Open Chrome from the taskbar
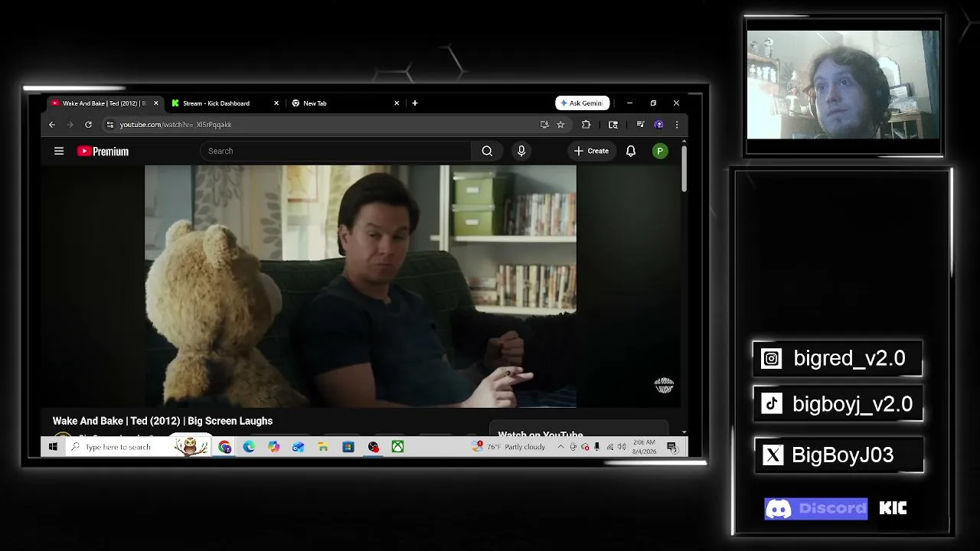Viewport: 980px width, 551px height. (225, 447)
